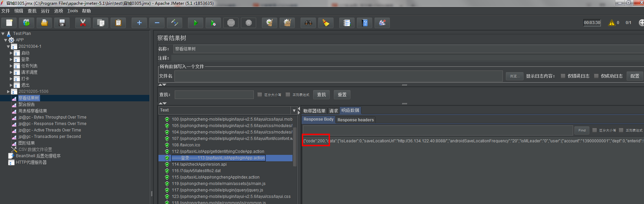Toggle 正则表达式 checkbox in search row

click(x=288, y=95)
